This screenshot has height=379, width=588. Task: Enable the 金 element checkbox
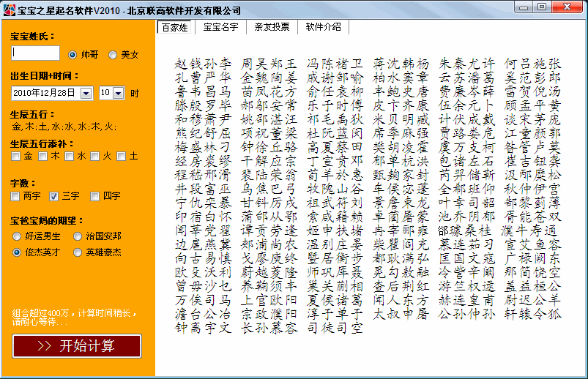[15, 156]
